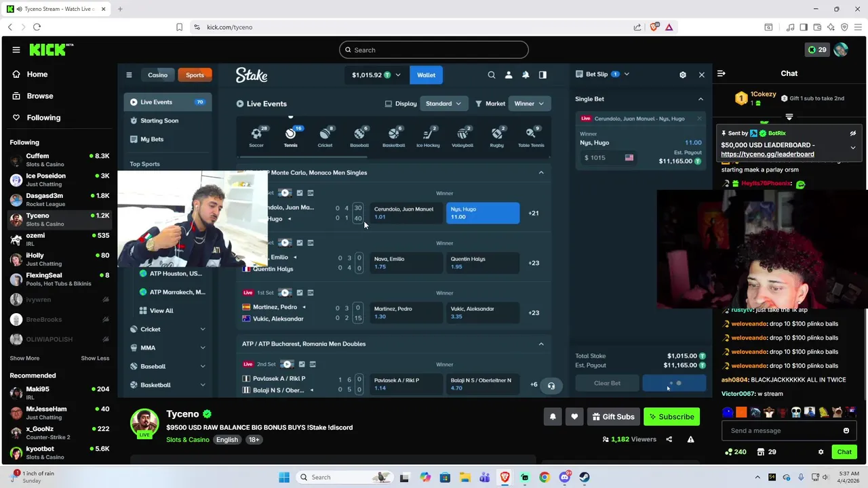Click the Wallet button

[x=427, y=75]
